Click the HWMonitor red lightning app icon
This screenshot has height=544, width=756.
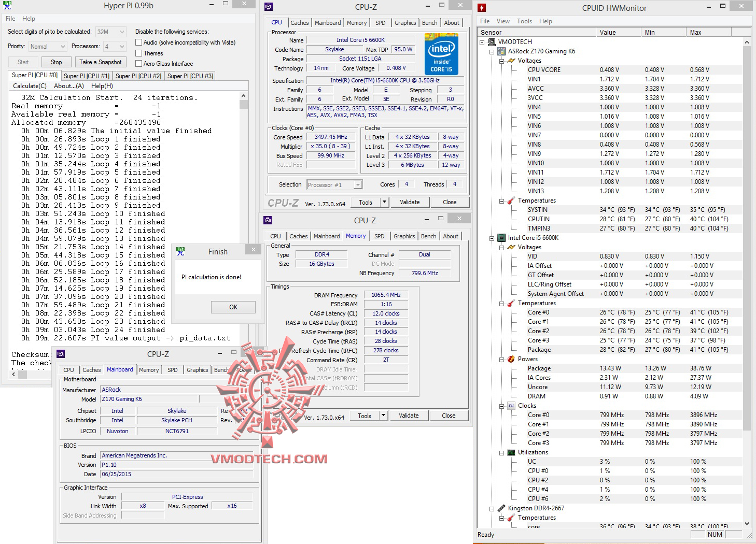(x=482, y=7)
